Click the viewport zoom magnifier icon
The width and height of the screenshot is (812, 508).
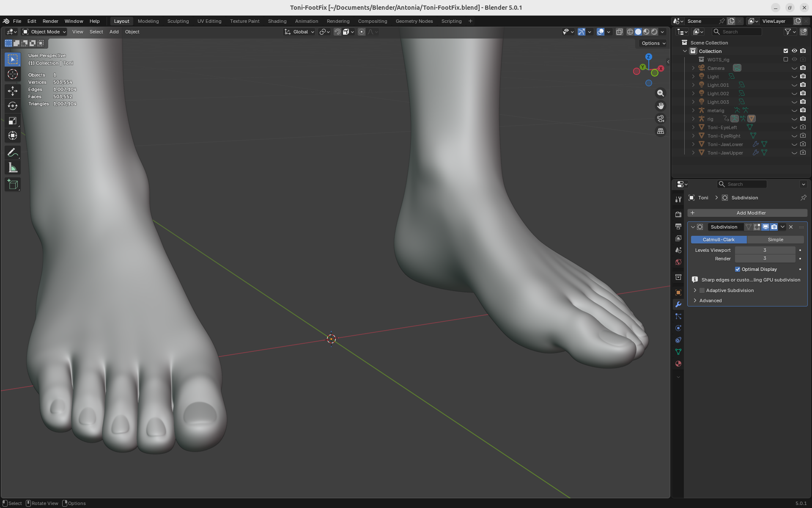tap(661, 93)
